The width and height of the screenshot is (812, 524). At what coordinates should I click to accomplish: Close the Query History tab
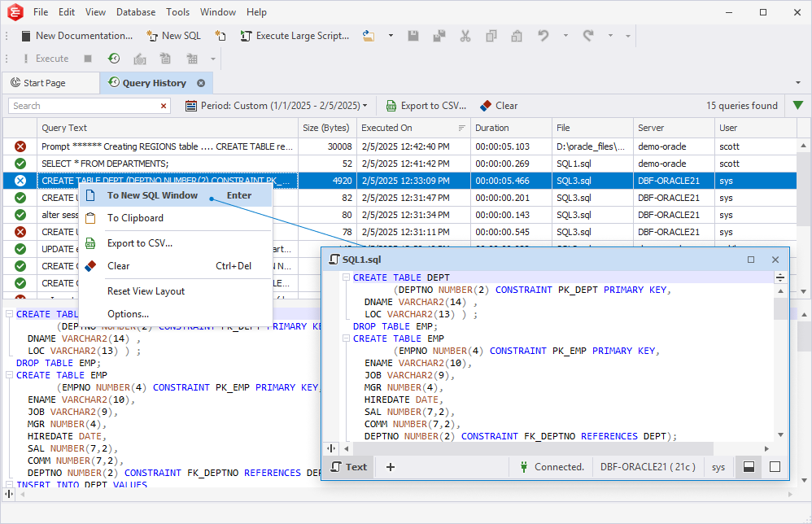(x=201, y=83)
